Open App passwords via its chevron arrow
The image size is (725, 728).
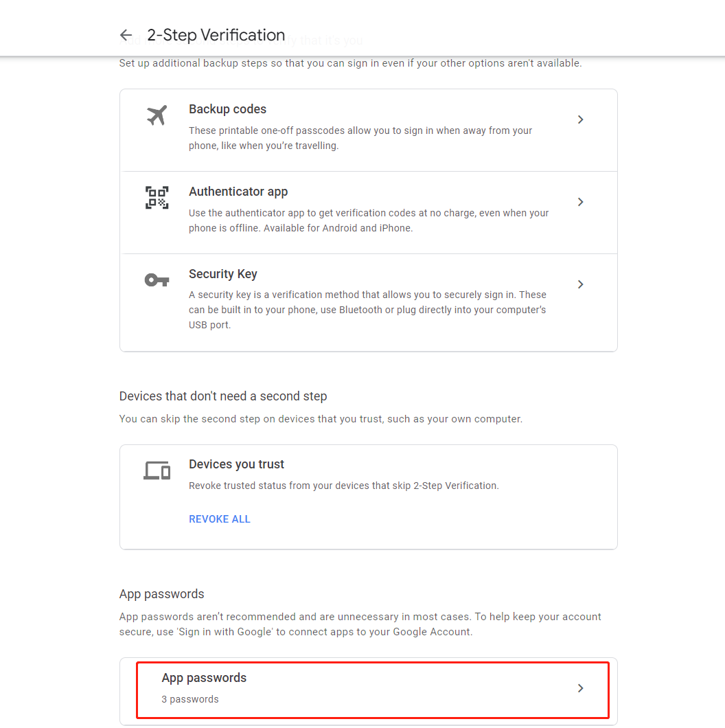tap(580, 688)
